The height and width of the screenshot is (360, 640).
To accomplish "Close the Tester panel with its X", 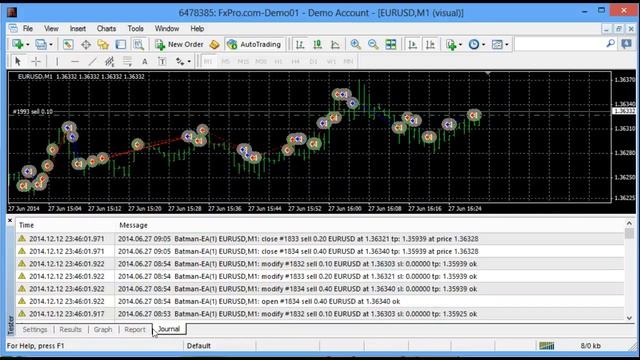I will (10, 220).
